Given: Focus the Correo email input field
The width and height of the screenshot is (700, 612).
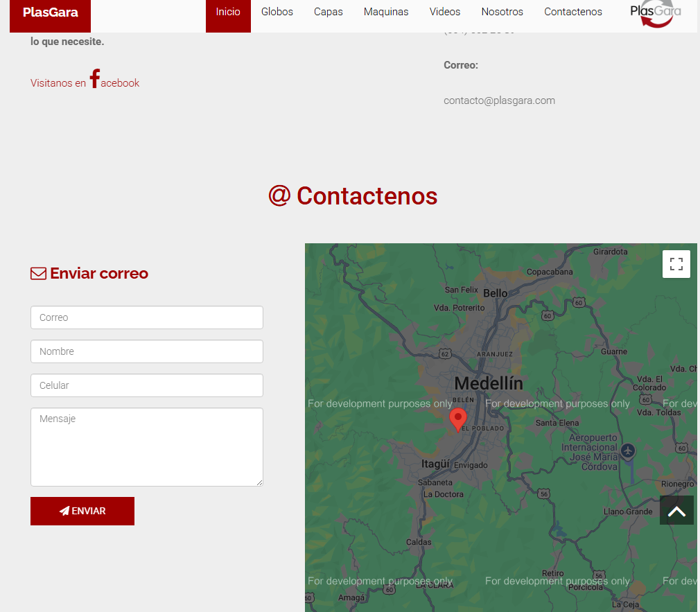Looking at the screenshot, I should [x=146, y=317].
